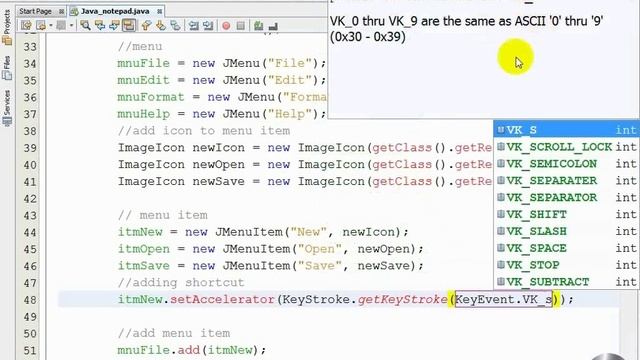Click the Find Selection magnifier icon
The image size is (640, 360).
(x=85, y=26)
